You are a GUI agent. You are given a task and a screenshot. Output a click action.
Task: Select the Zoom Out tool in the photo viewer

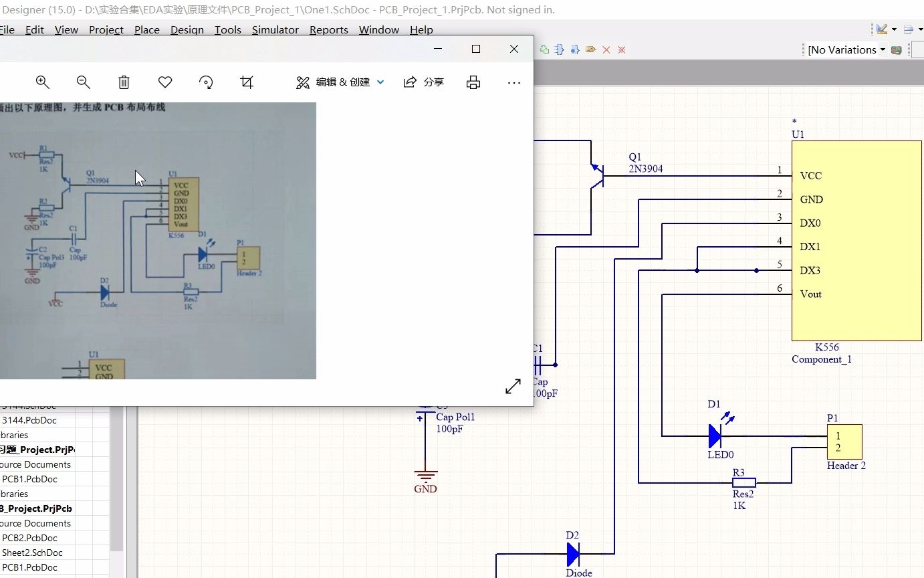click(83, 82)
